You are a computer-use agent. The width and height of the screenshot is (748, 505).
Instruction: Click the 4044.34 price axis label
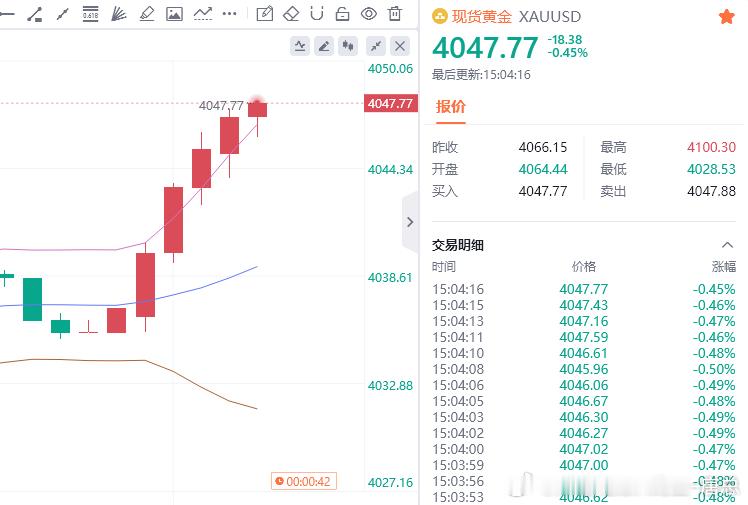coord(390,170)
